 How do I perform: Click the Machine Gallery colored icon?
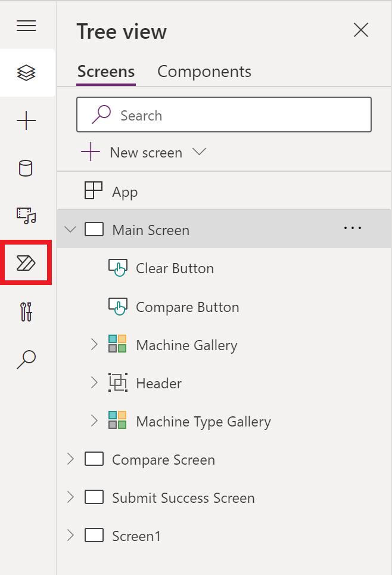pyautogui.click(x=117, y=344)
